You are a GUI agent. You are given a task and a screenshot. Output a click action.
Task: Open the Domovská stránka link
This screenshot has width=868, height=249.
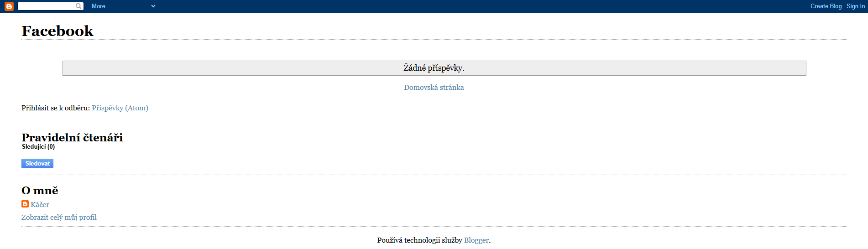point(434,88)
